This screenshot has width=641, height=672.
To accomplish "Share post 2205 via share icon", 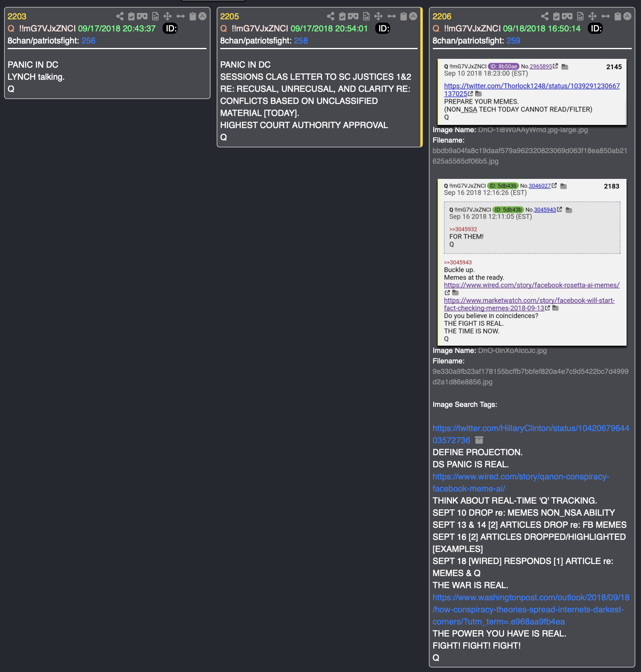I will click(x=331, y=16).
